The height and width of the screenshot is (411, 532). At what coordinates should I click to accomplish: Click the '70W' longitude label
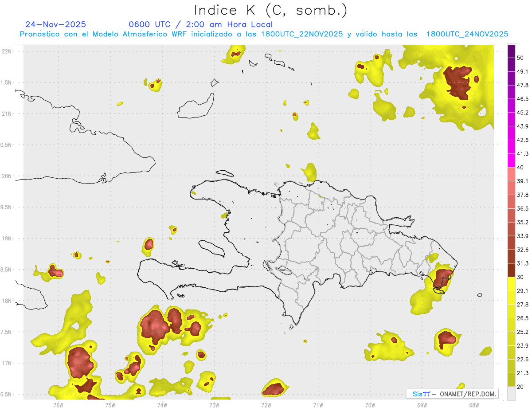point(370,405)
